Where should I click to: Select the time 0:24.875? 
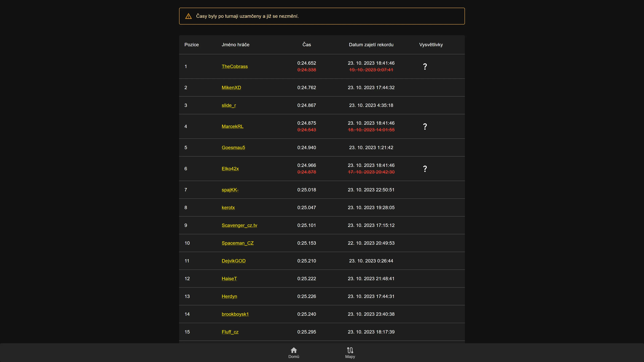coord(307,123)
